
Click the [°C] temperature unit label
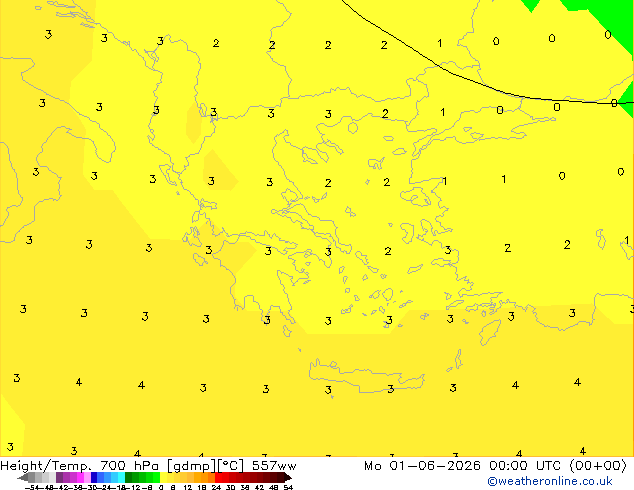point(231,466)
